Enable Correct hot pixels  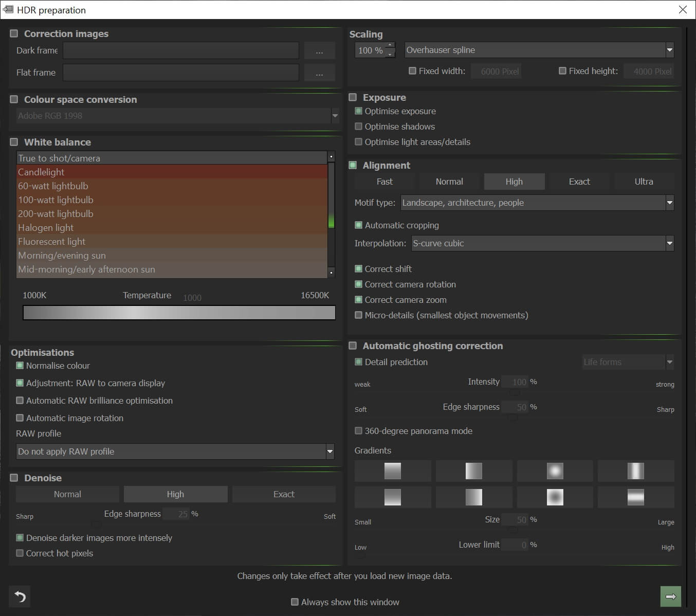click(20, 553)
